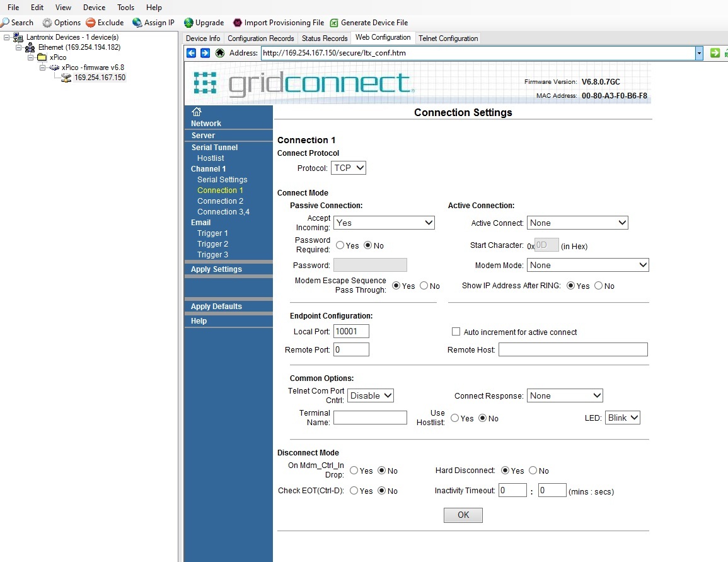Click the gridconnect logo

tap(304, 84)
